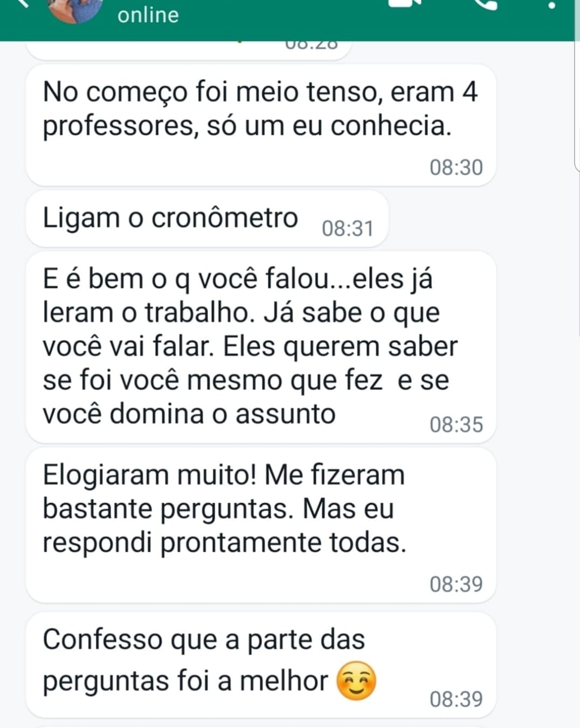Screen dimensions: 580x728
Task: Tap the 08:35 timestamp
Action: click(x=456, y=425)
